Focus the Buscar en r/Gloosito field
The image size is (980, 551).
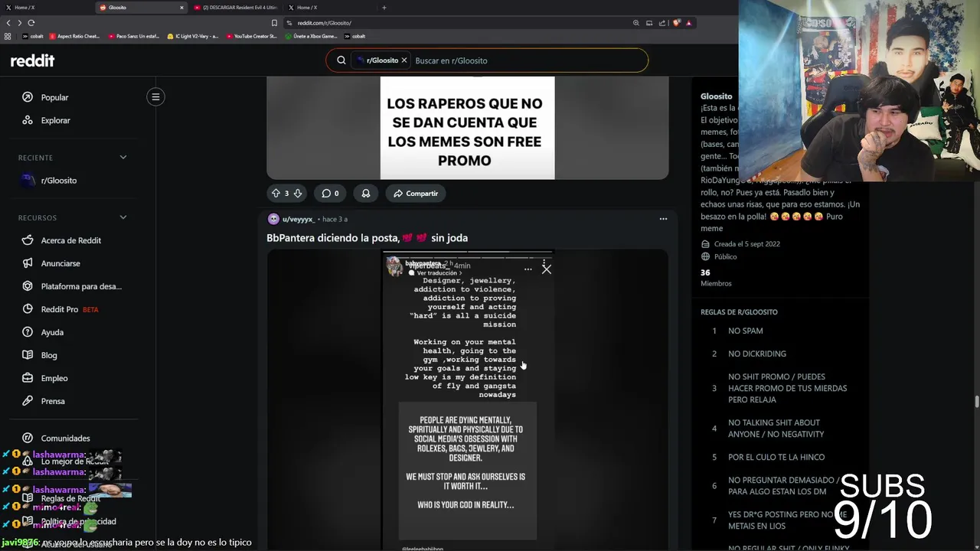(x=528, y=60)
